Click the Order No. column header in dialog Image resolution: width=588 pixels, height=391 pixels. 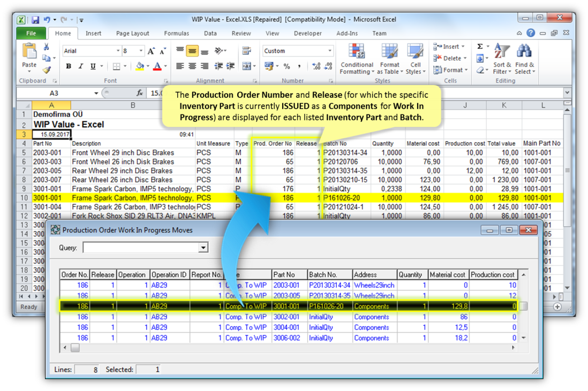74,274
